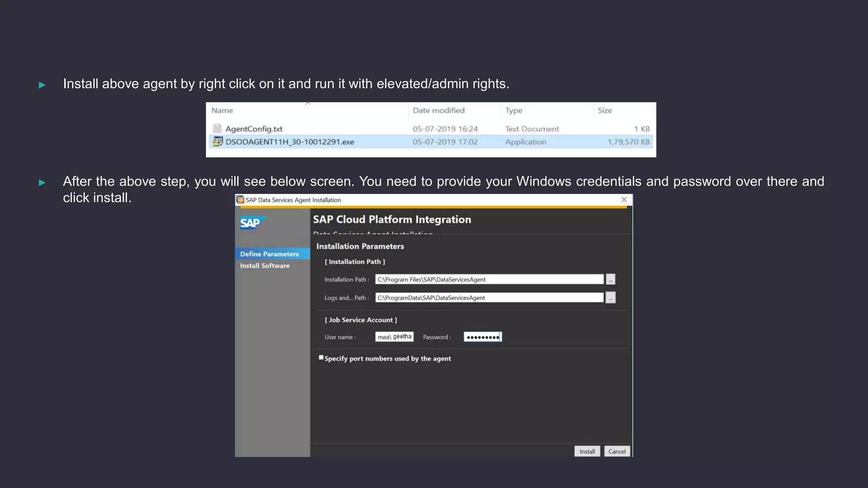Sort files by Name column header

point(223,110)
